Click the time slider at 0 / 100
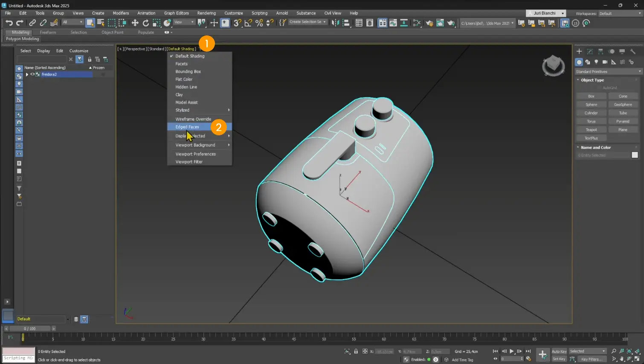644x364 pixels. tap(30, 329)
